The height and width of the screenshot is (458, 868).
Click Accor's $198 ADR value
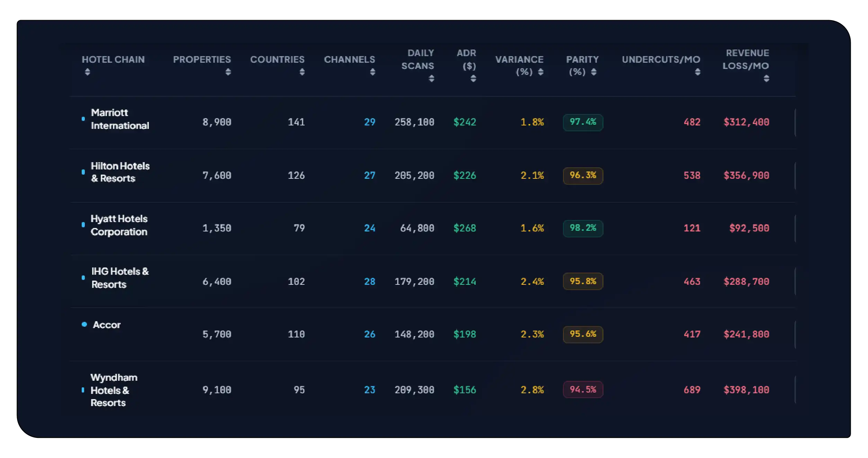465,334
